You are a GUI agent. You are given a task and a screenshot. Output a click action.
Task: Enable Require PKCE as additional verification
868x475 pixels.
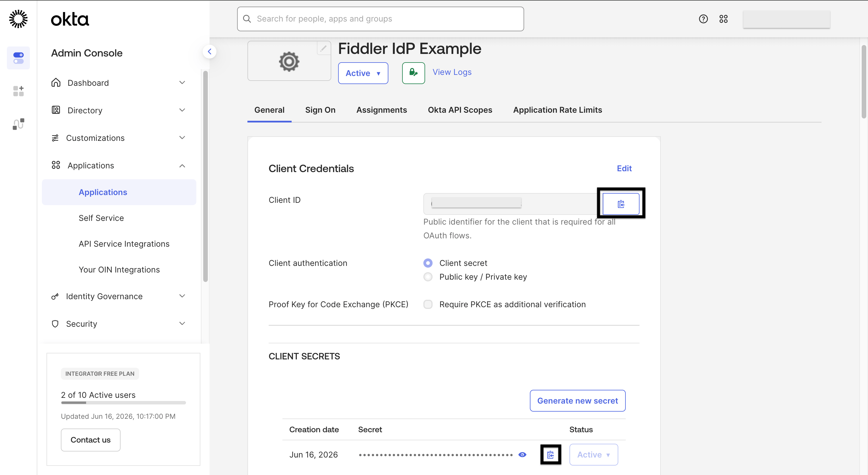[428, 304]
